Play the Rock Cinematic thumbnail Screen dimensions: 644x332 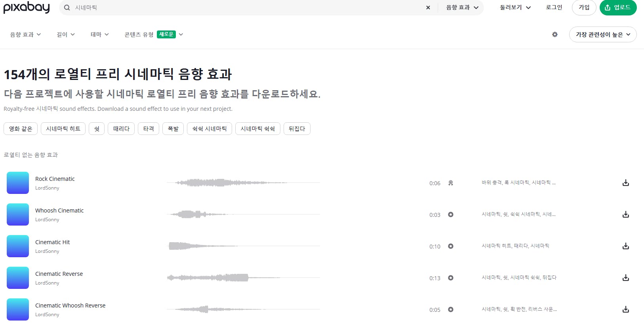coord(18,183)
